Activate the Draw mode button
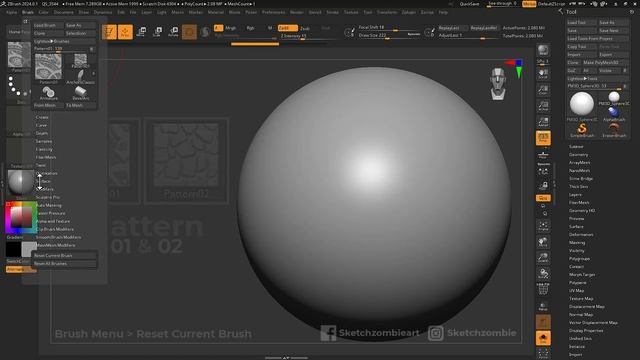This screenshot has height=360, width=640. coord(125,32)
